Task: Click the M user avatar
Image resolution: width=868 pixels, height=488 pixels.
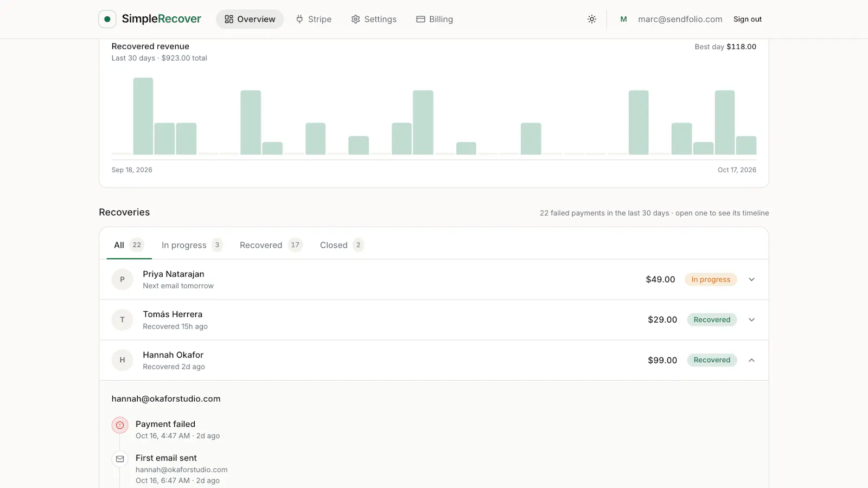Action: [x=624, y=19]
